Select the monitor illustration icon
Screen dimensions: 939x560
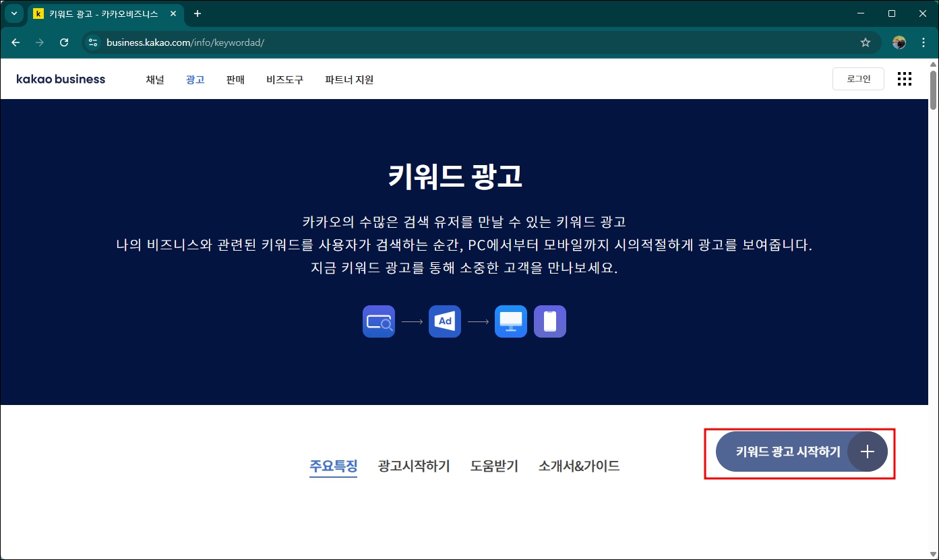pos(510,321)
